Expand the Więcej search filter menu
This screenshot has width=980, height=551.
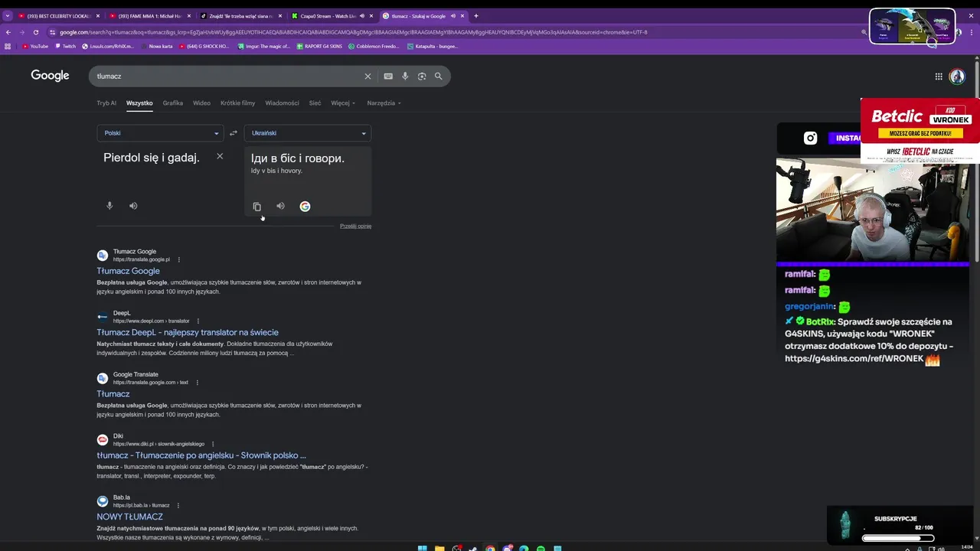click(x=343, y=103)
